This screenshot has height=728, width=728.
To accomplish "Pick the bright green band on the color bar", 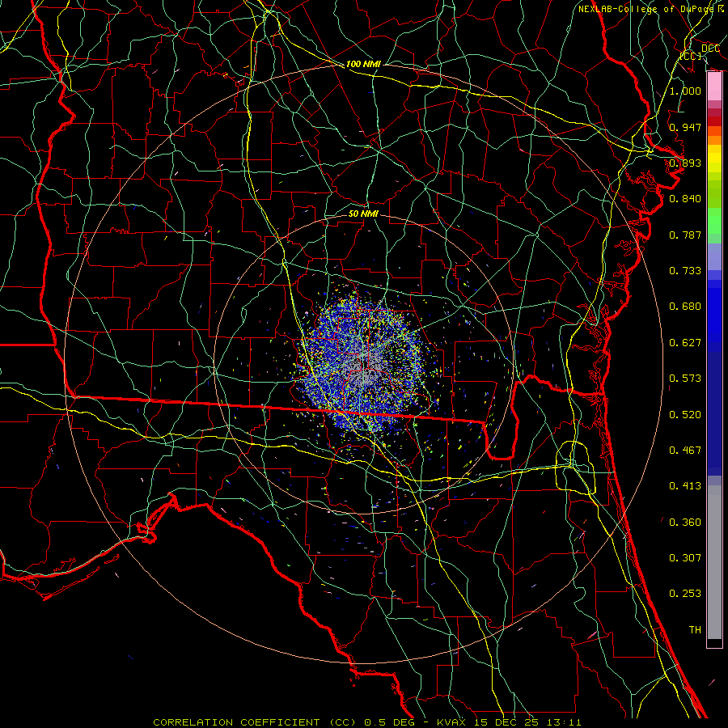I will click(714, 221).
